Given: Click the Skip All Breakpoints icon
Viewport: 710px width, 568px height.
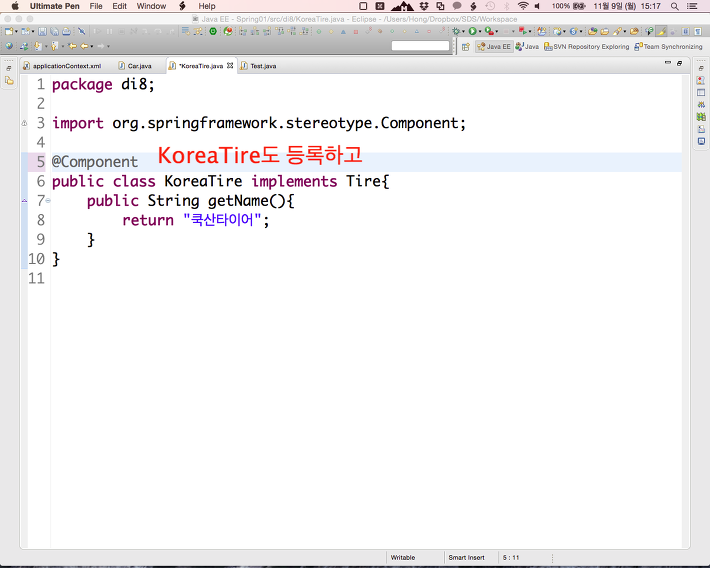Looking at the screenshot, I should [x=82, y=31].
